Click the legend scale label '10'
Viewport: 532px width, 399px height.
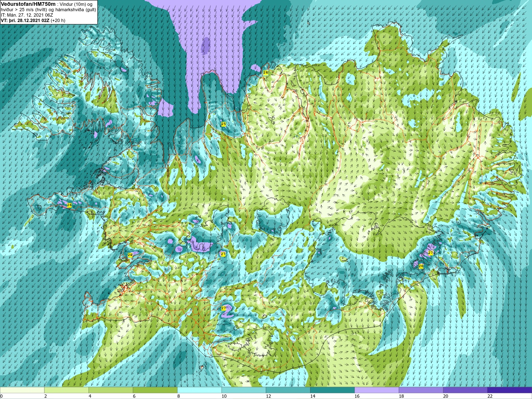[x=224, y=396]
